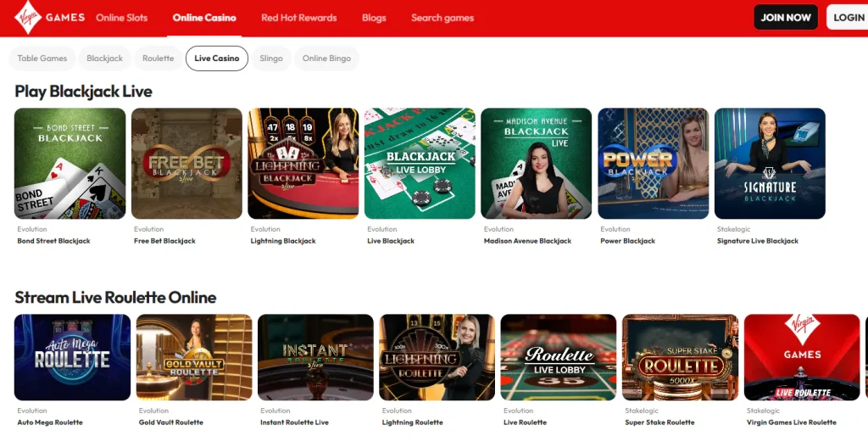This screenshot has width=868, height=442.
Task: Open Bond Street Blackjack thumbnail
Action: tap(70, 164)
